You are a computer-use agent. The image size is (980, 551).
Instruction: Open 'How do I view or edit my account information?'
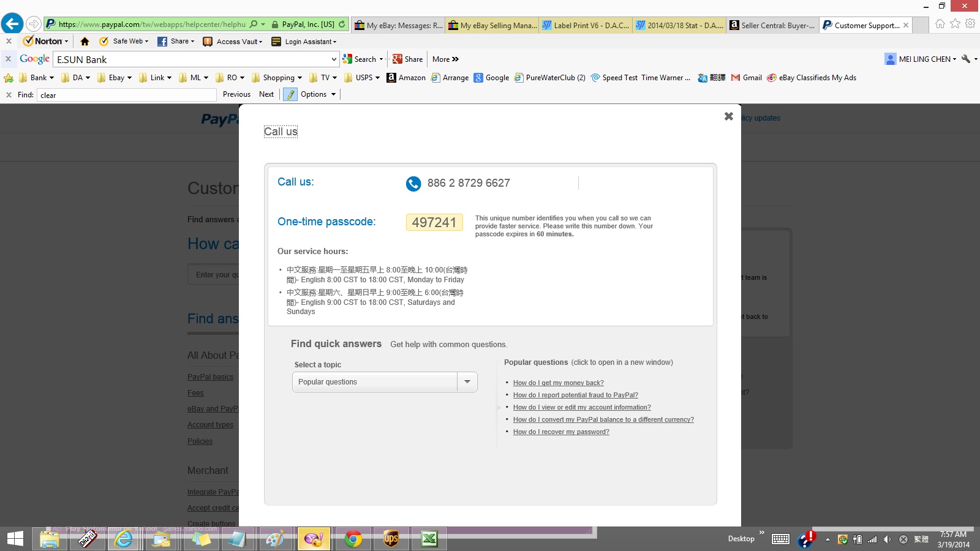(x=582, y=407)
